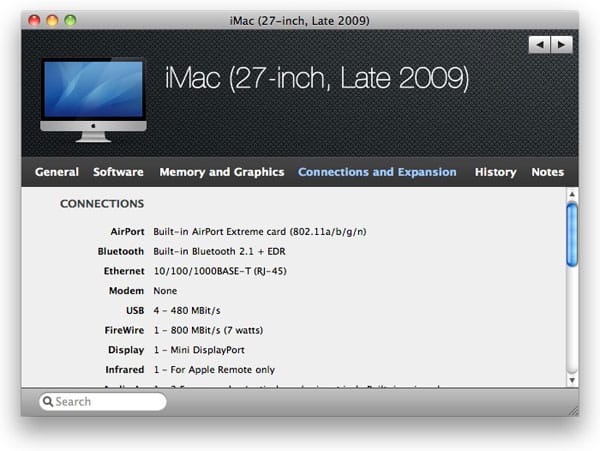Open the Software tab
Image resolution: width=600 pixels, height=451 pixels.
coord(118,172)
